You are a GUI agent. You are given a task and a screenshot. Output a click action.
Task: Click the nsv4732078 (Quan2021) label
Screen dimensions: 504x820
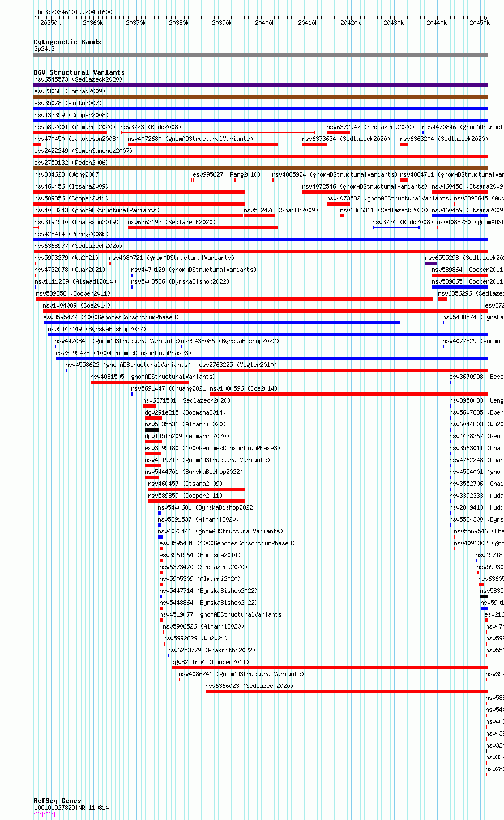click(70, 270)
